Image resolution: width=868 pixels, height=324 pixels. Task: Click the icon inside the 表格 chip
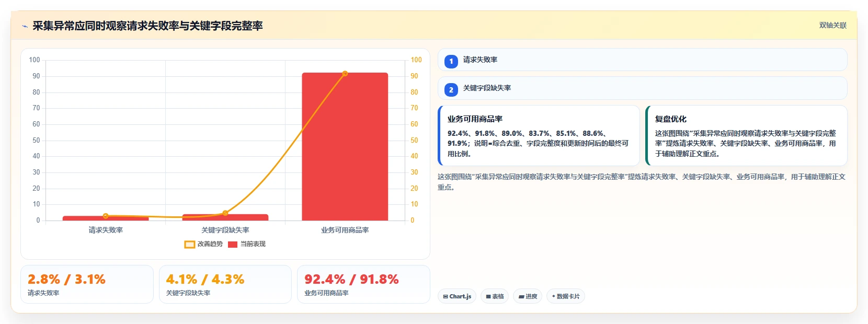pyautogui.click(x=488, y=296)
